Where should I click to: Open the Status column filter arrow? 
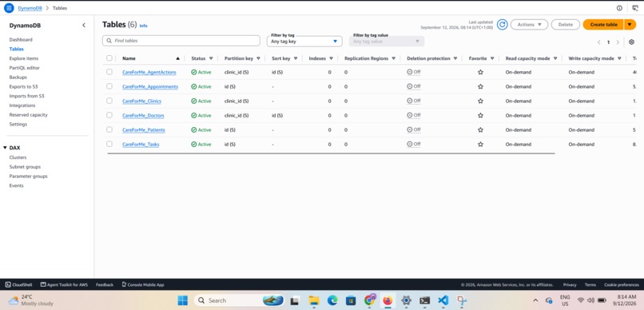[211, 58]
